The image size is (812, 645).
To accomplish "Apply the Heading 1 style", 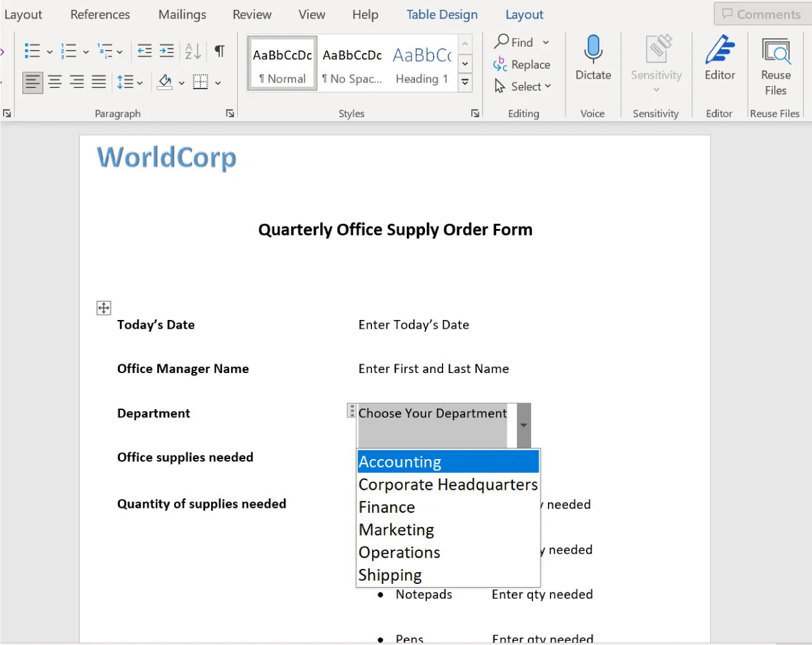I will click(422, 62).
